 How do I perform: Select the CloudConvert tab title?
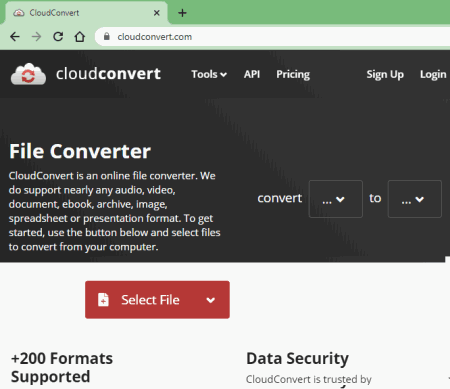54,13
